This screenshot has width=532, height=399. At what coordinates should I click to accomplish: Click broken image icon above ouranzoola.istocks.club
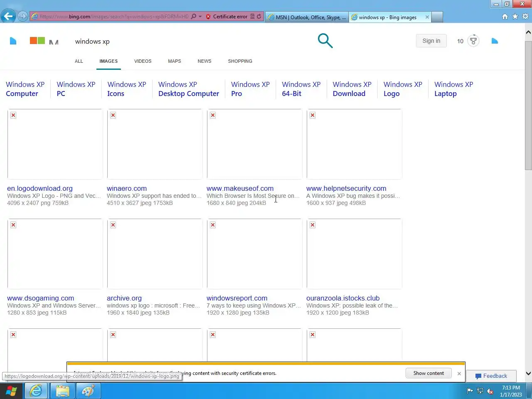tap(313, 225)
